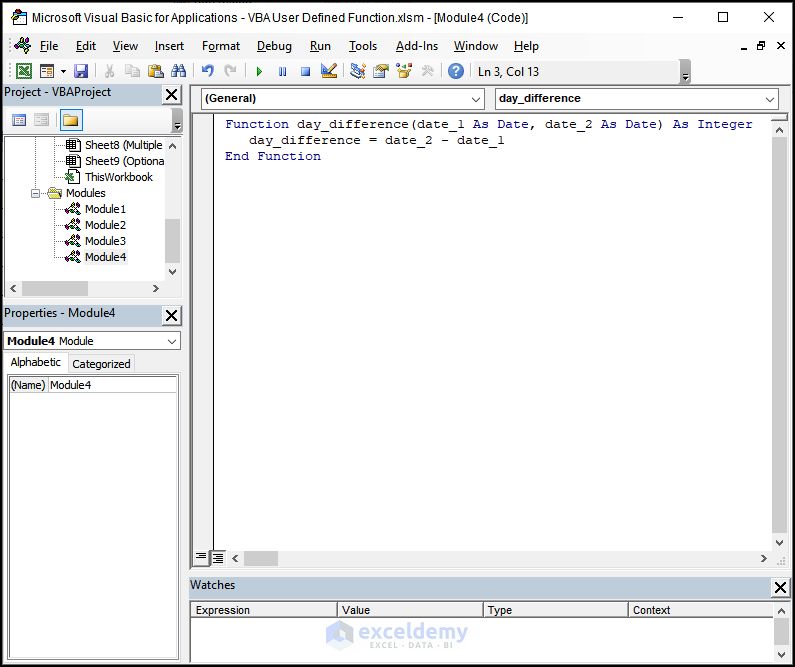Click View Code icon in Project panel
Screen dimensions: 795x667
click(19, 120)
